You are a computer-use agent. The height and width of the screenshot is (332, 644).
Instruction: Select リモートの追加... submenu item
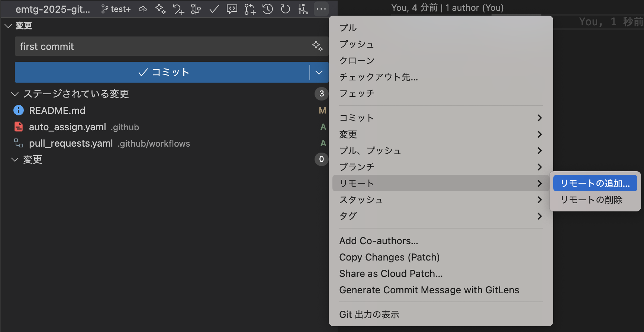pyautogui.click(x=595, y=183)
